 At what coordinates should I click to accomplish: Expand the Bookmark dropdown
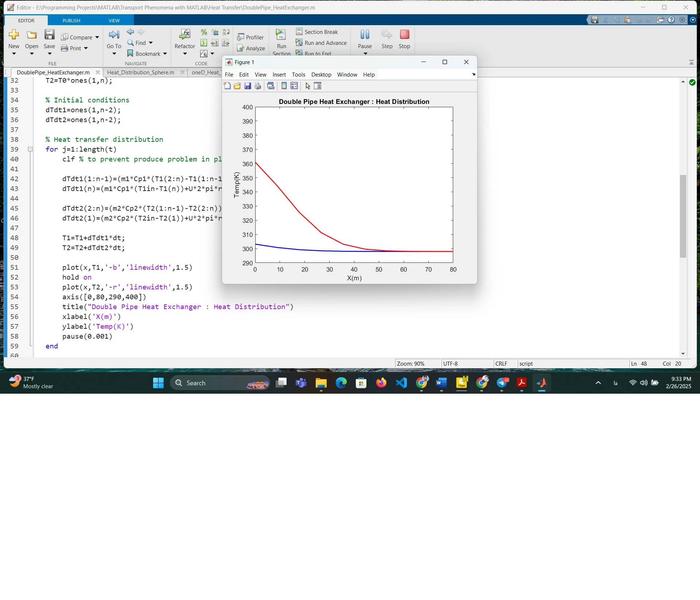pos(165,54)
